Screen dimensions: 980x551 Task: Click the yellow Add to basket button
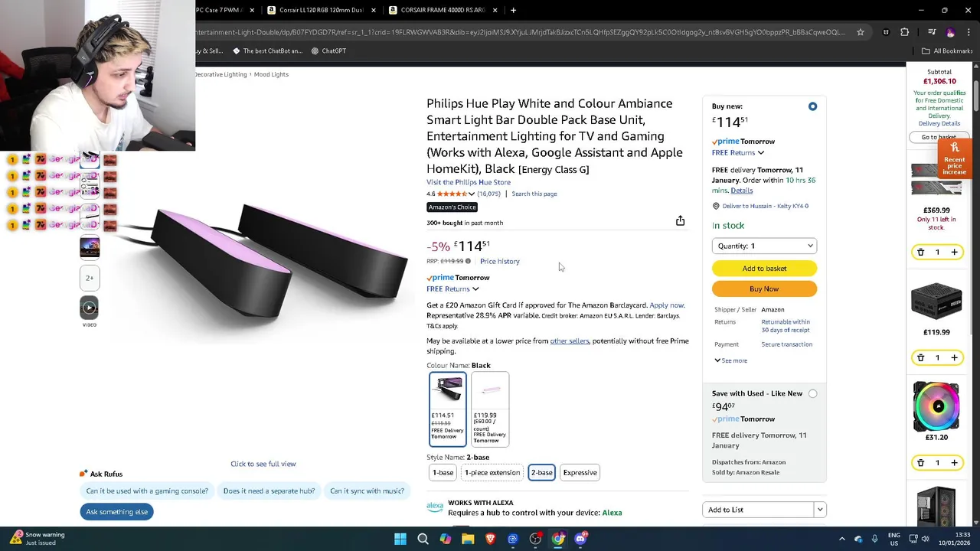[764, 269]
